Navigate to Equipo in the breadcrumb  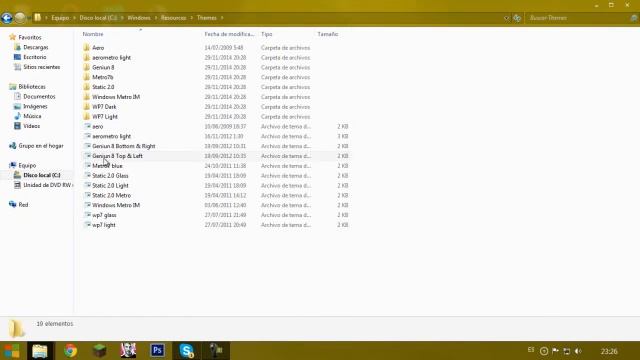coord(60,18)
